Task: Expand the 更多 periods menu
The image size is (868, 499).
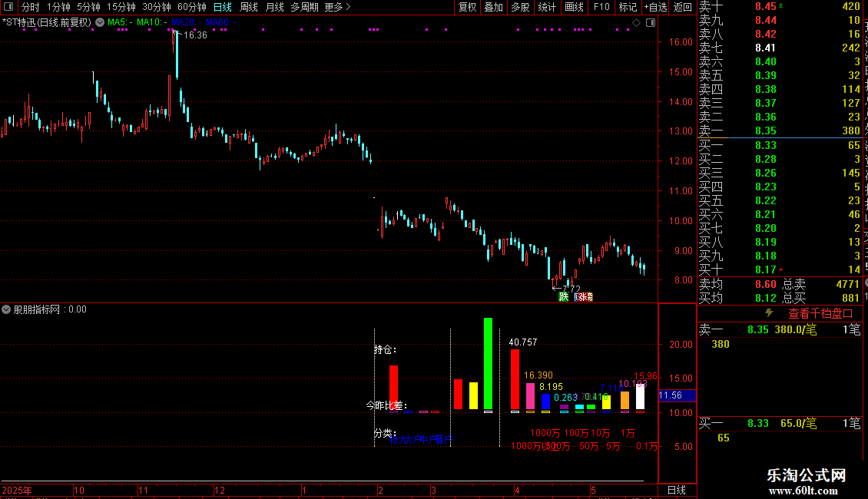Action: coord(337,7)
